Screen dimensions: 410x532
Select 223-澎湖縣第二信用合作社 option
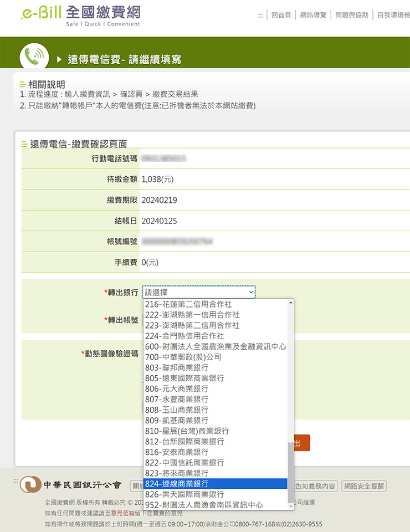(216, 325)
